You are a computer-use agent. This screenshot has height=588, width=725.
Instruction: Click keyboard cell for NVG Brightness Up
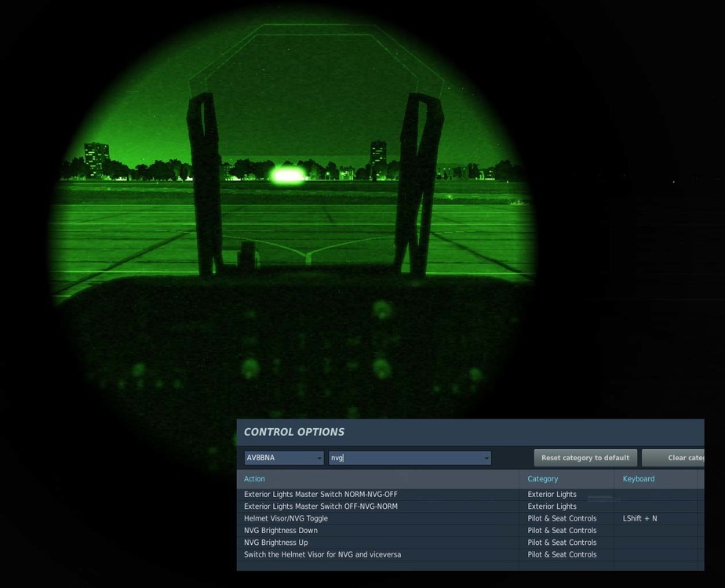pos(656,543)
